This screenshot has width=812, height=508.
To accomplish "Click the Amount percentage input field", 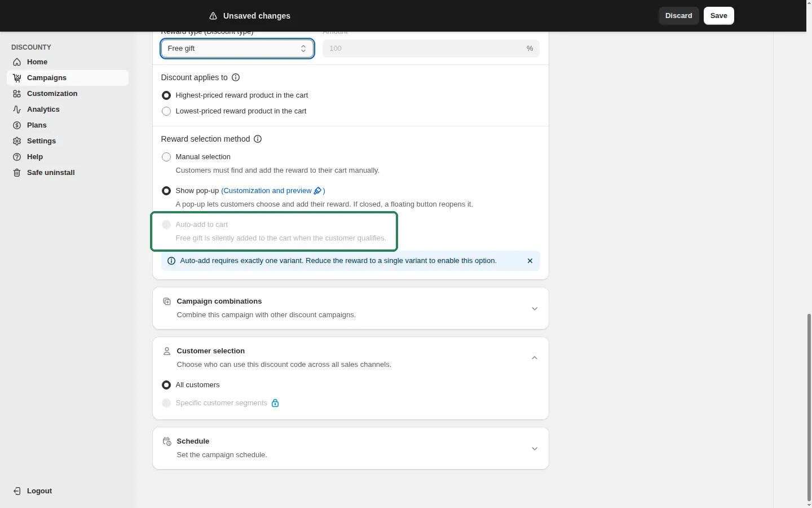I will click(x=431, y=49).
